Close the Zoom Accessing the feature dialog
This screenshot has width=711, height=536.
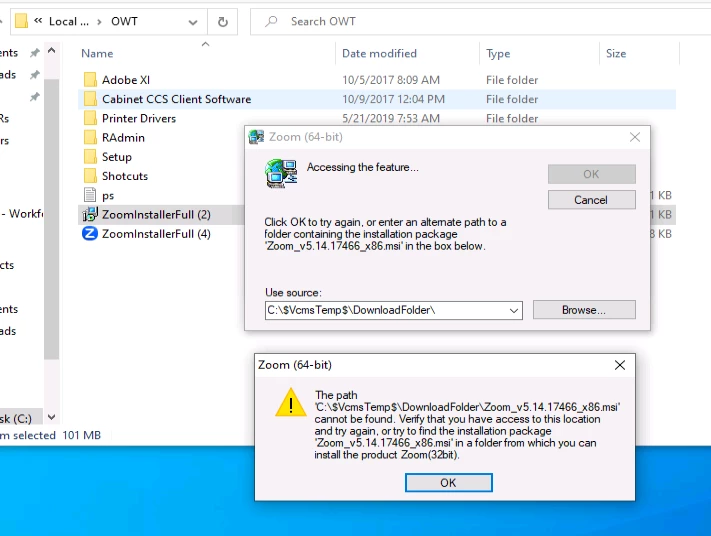coord(635,137)
